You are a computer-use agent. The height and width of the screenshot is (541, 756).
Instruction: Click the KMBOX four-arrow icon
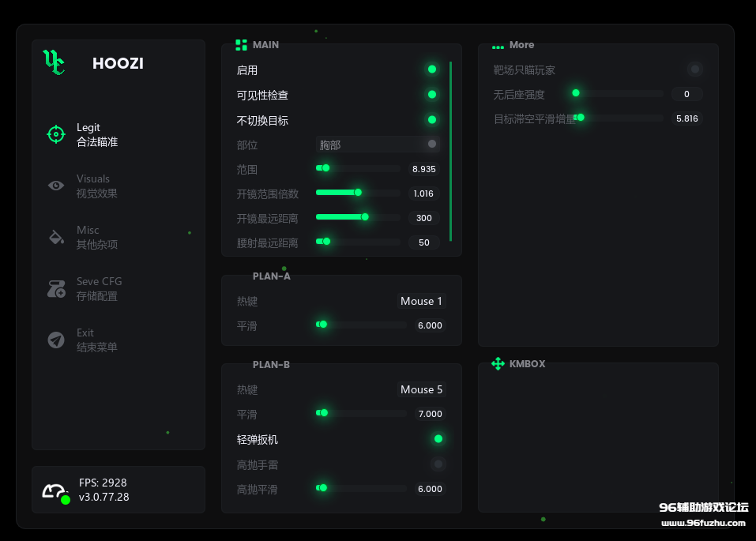[x=498, y=364]
